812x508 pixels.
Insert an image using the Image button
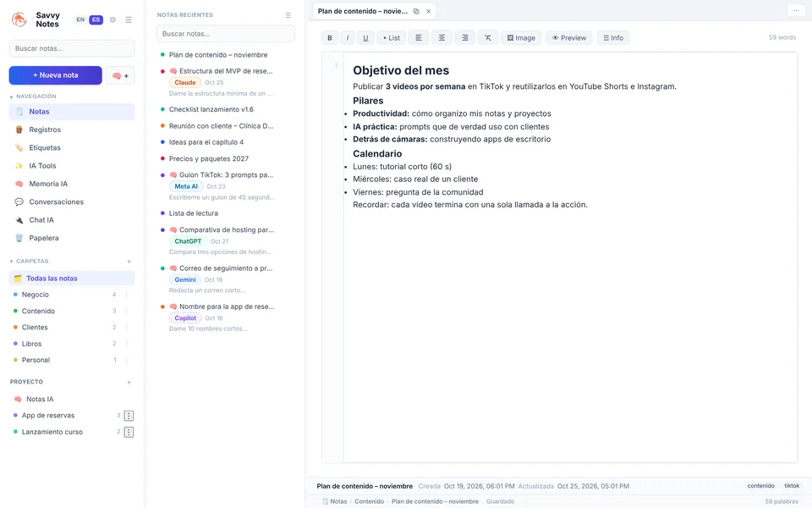(x=521, y=38)
